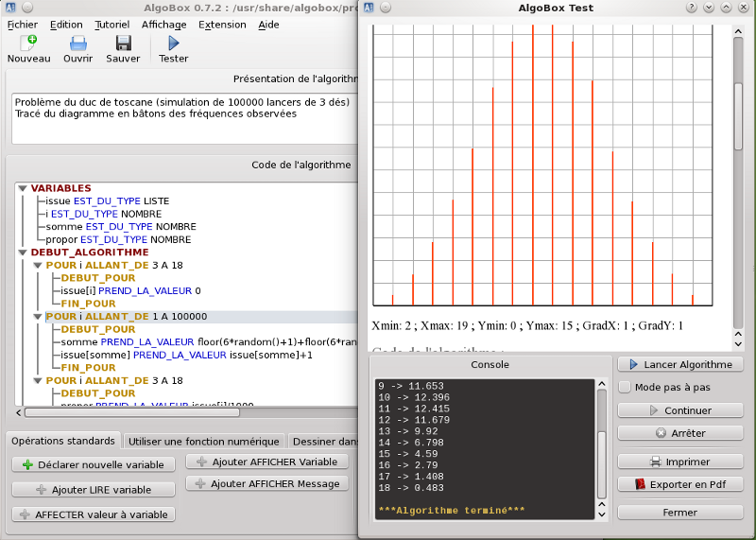Open the Tutoriel menu
Screen dimensions: 756x540
112,25
